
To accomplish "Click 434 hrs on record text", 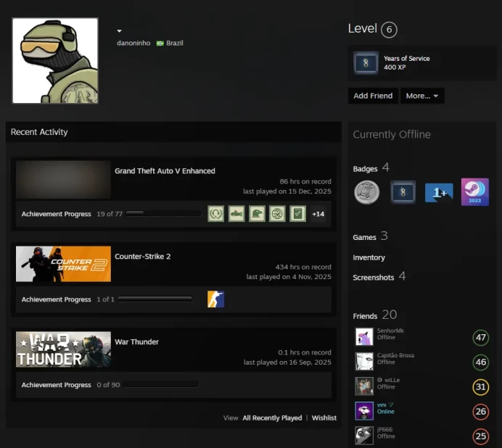I will coord(303,267).
